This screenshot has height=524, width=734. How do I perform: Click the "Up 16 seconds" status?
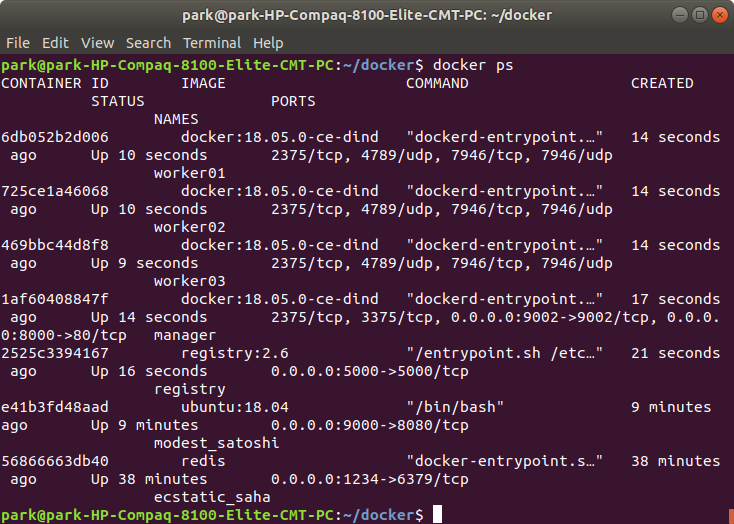pyautogui.click(x=149, y=371)
